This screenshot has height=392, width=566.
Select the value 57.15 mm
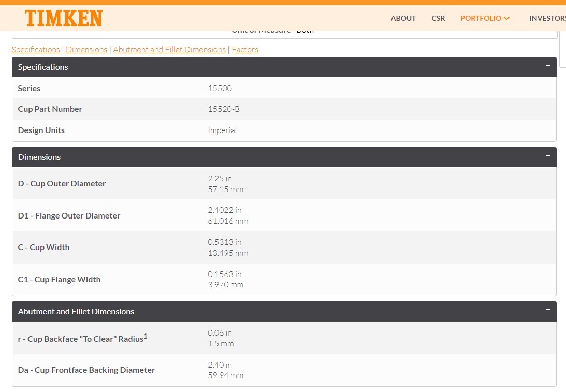click(x=226, y=189)
